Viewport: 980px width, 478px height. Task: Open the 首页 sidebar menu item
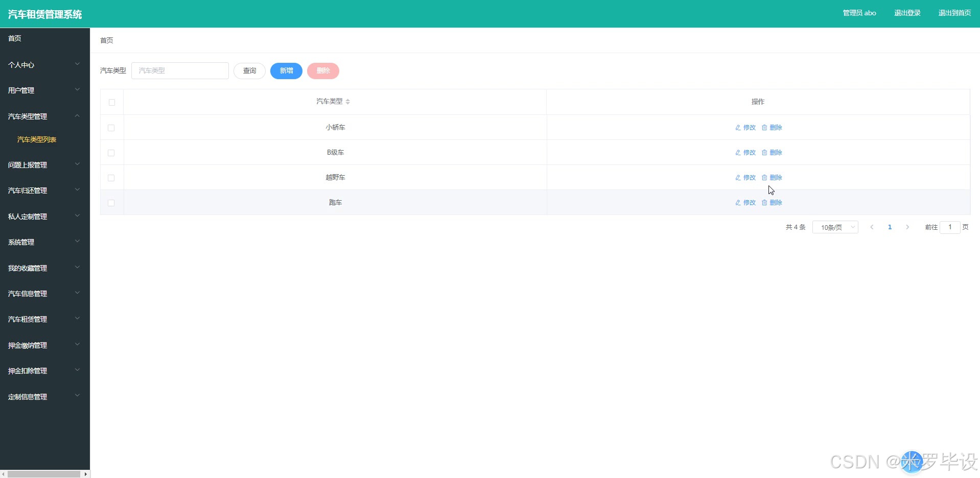point(45,38)
